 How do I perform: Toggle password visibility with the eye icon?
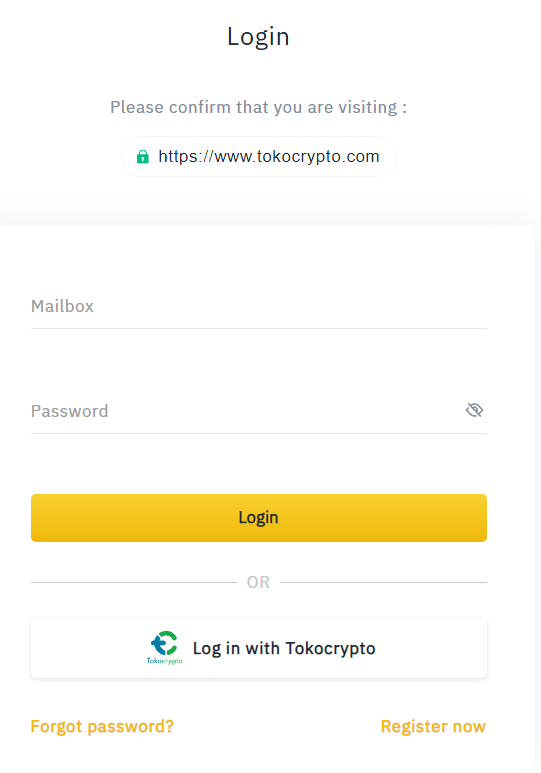pos(474,410)
